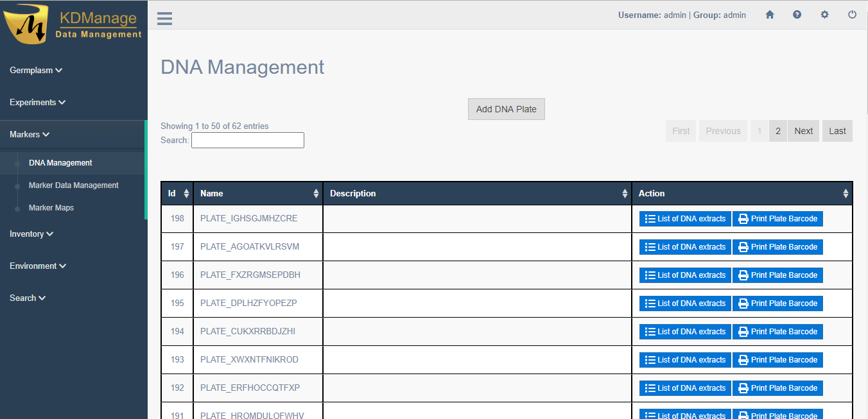Click the Add DNA Plate button
868x419 pixels.
pyautogui.click(x=506, y=109)
